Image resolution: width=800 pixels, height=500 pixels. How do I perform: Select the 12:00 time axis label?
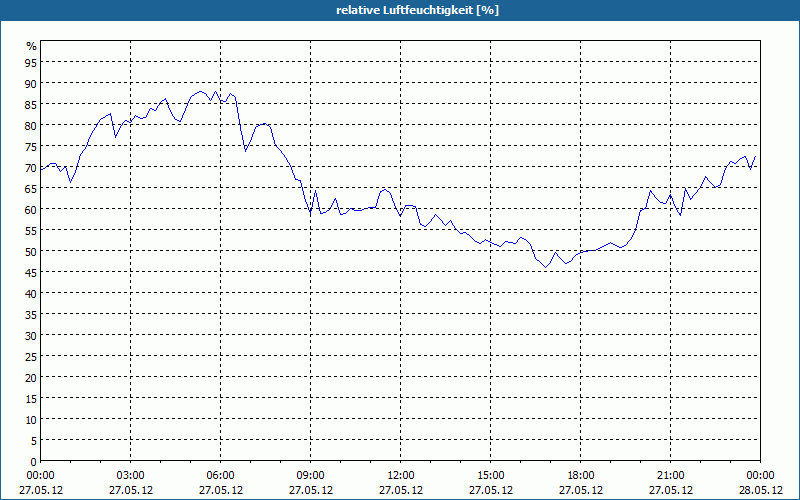point(401,476)
